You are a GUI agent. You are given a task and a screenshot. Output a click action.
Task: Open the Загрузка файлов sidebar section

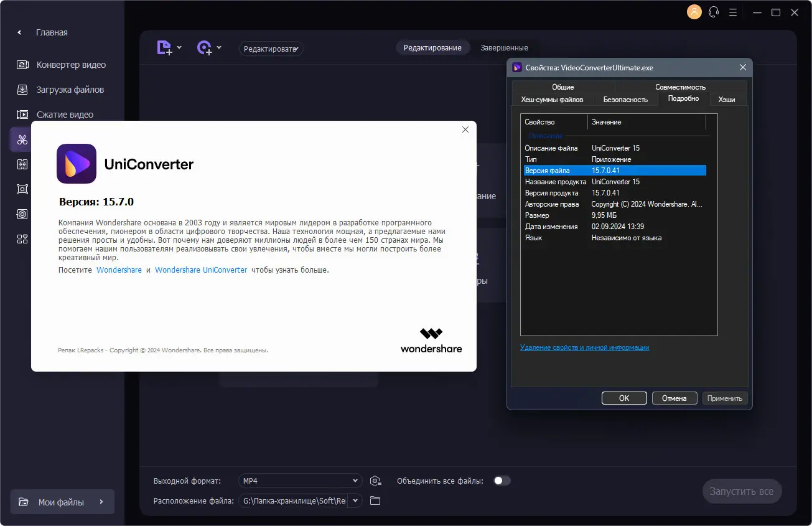(x=62, y=90)
